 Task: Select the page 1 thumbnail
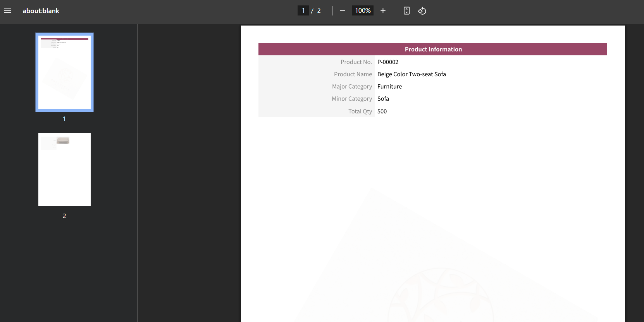(64, 72)
